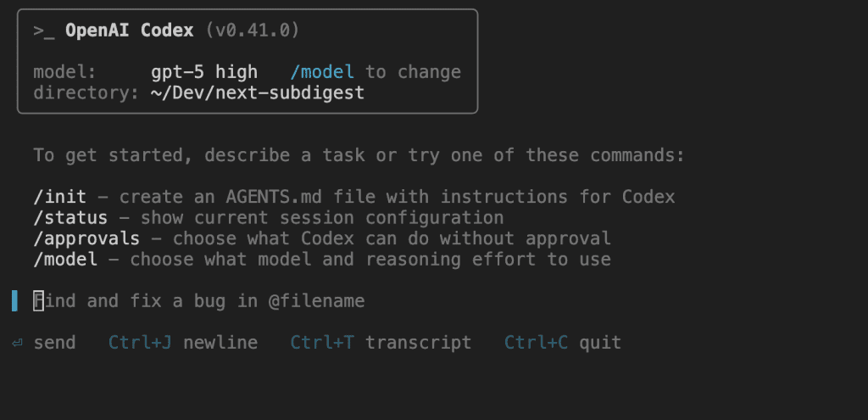868x420 pixels.
Task: Click the 'To get started' instruction line
Action: [x=359, y=155]
